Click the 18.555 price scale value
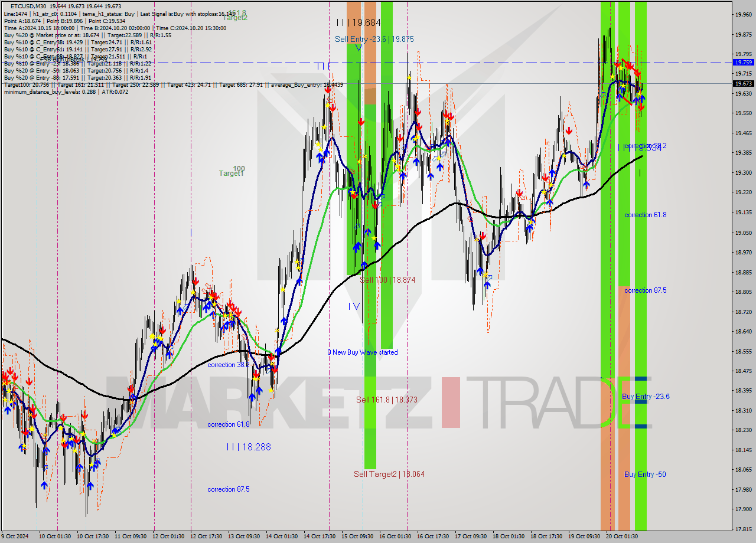Screen dimensions: 756x543 pos(743,351)
